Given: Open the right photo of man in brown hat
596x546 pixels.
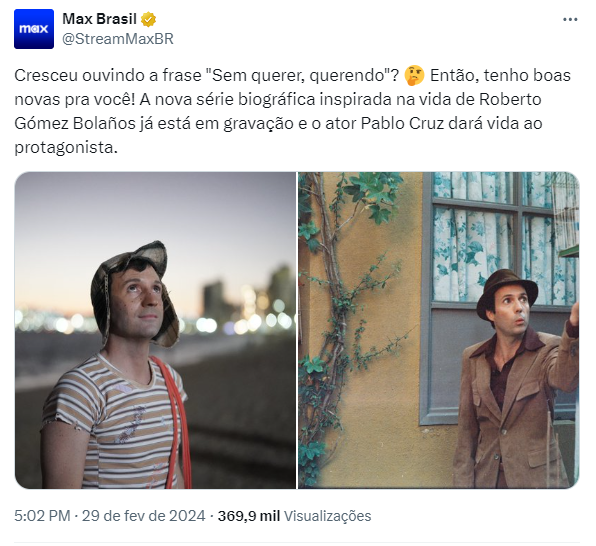Looking at the screenshot, I should pyautogui.click(x=439, y=330).
